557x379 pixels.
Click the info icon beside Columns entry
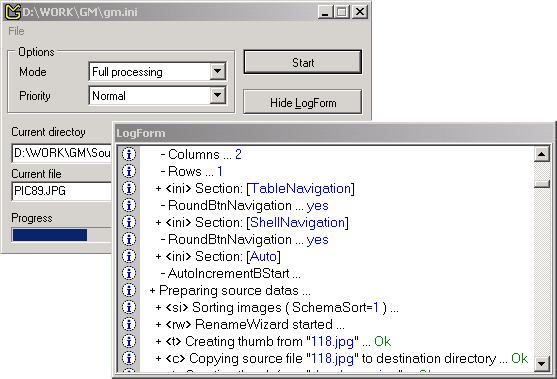129,154
